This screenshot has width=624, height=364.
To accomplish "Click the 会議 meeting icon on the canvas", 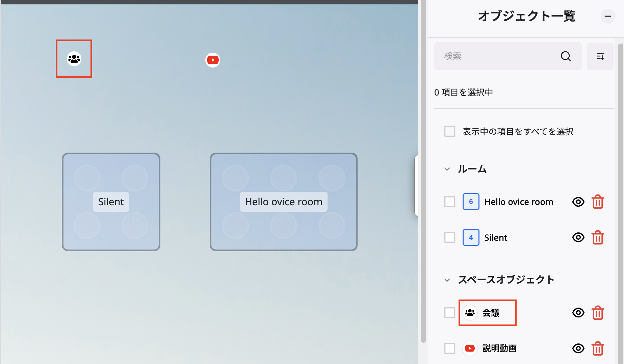I will (x=74, y=58).
